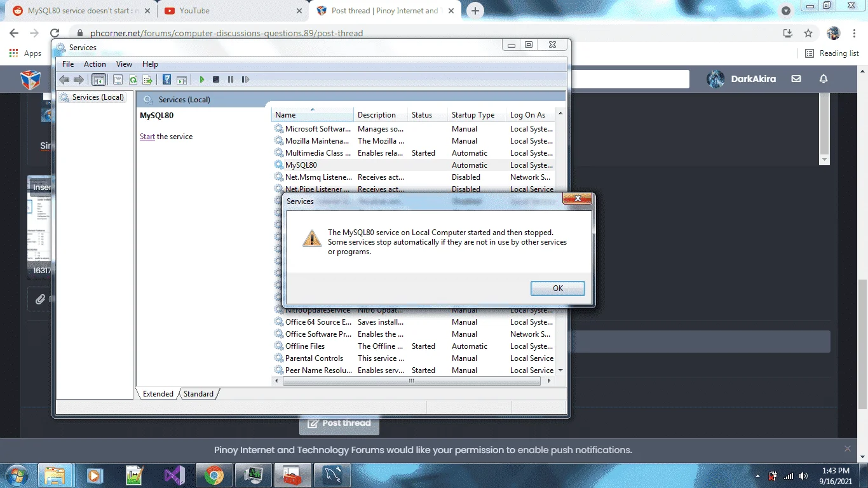Screen dimensions: 868x488
Task: Open a new Chrome tab with plus button
Action: point(475,11)
